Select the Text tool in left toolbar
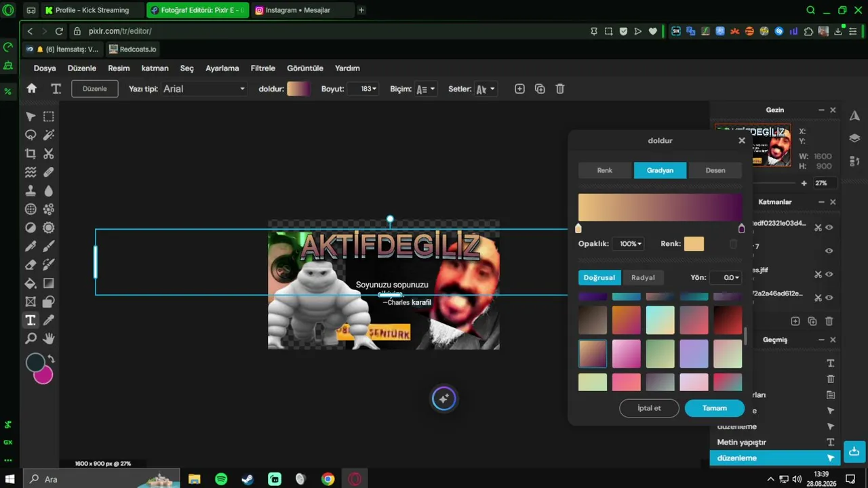This screenshot has height=488, width=868. coord(31,321)
